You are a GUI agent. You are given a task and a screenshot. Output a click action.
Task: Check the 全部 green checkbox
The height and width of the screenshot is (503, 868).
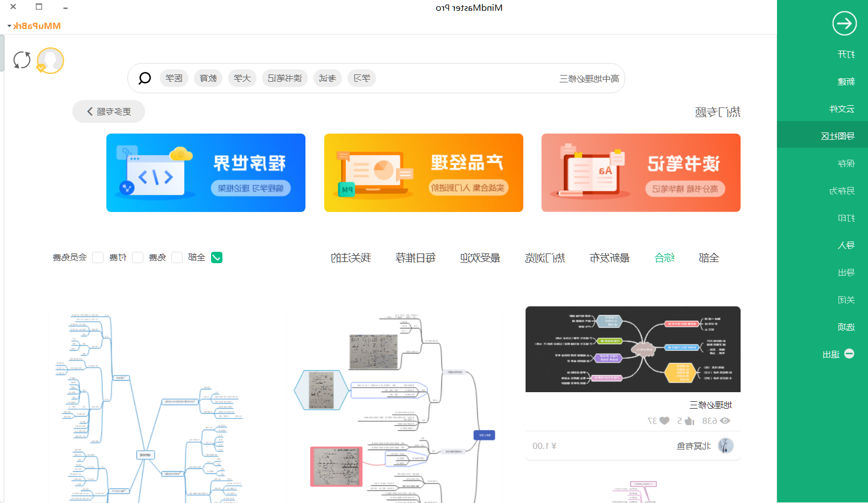tap(217, 257)
